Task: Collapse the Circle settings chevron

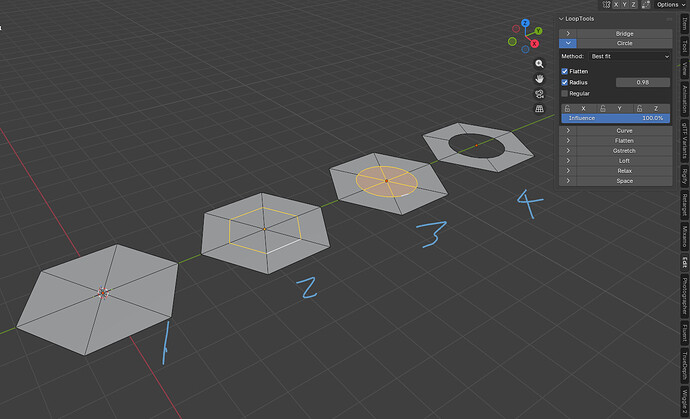Action: (x=568, y=43)
